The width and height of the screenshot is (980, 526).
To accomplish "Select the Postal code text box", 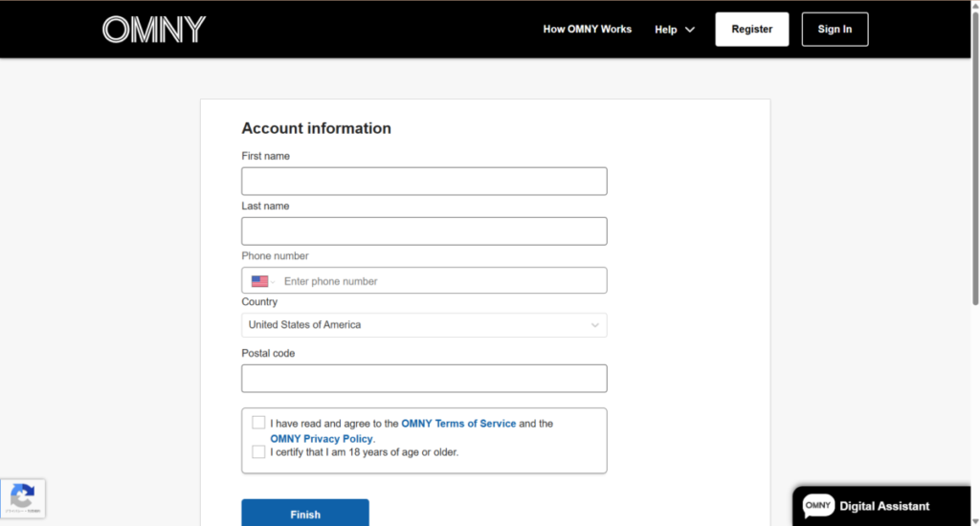I will [x=423, y=379].
